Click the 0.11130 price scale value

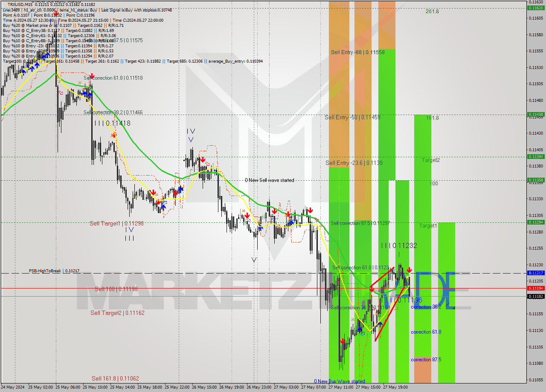tap(536, 330)
